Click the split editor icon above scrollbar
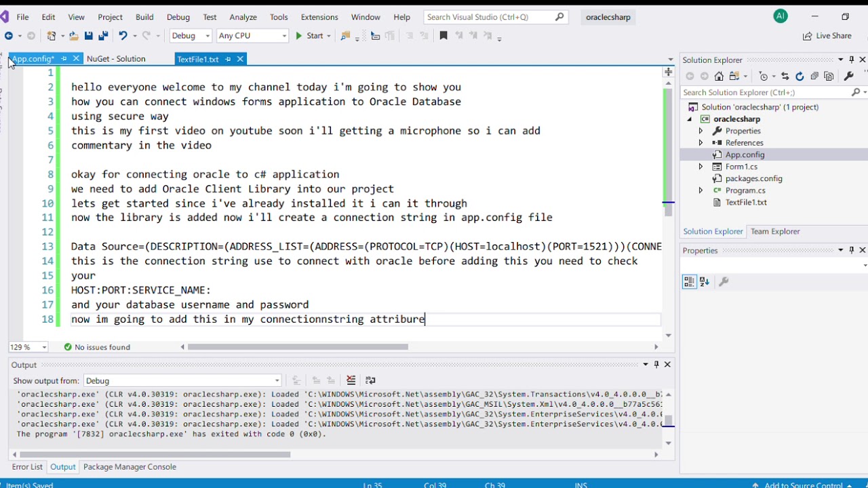The image size is (868, 488). [x=669, y=72]
